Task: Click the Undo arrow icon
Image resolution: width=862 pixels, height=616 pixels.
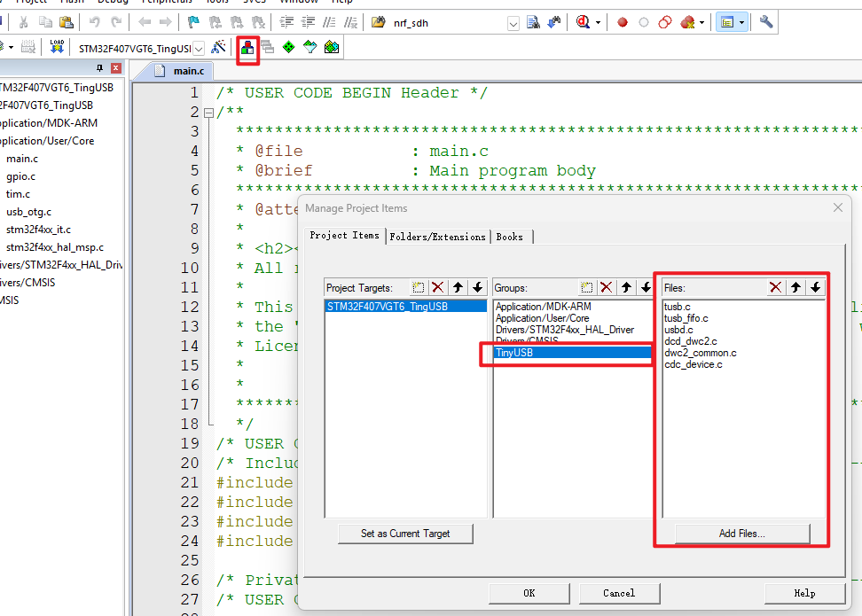Action: [95, 22]
